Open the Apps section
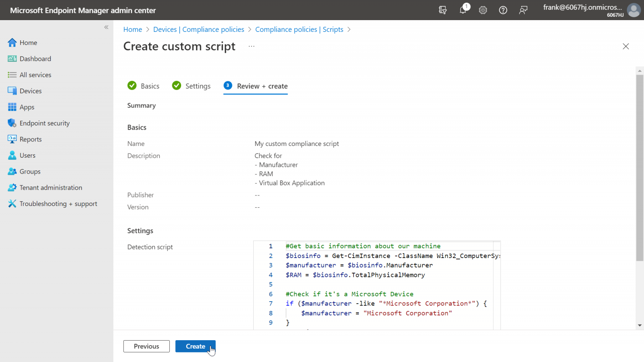Screen dimensions: 644x362 coord(27,107)
